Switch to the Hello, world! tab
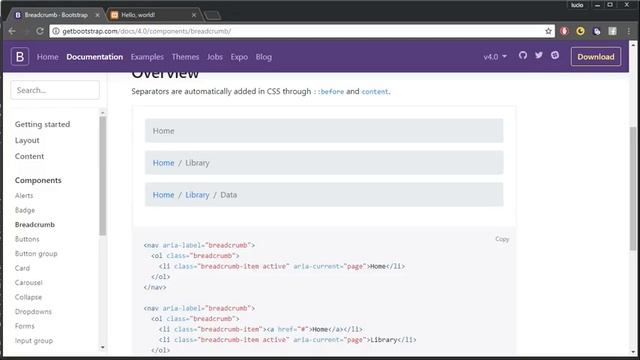The width and height of the screenshot is (640, 360). (x=154, y=15)
